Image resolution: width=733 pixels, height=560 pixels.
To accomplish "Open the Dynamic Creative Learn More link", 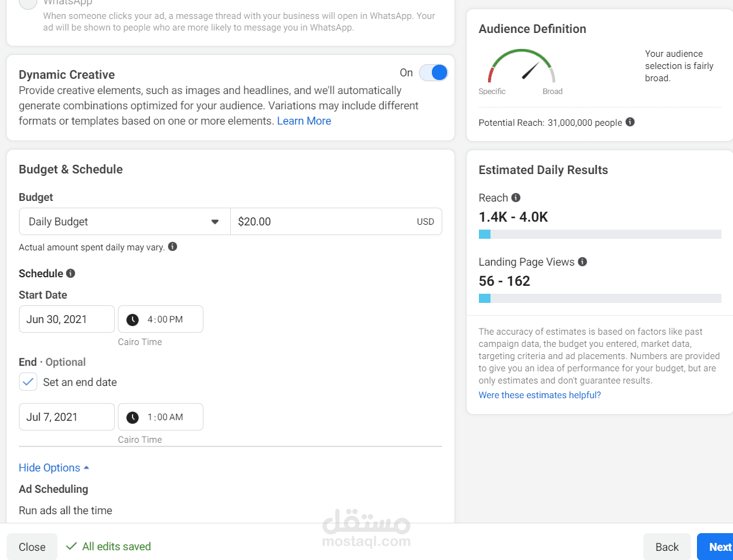I will [x=304, y=121].
